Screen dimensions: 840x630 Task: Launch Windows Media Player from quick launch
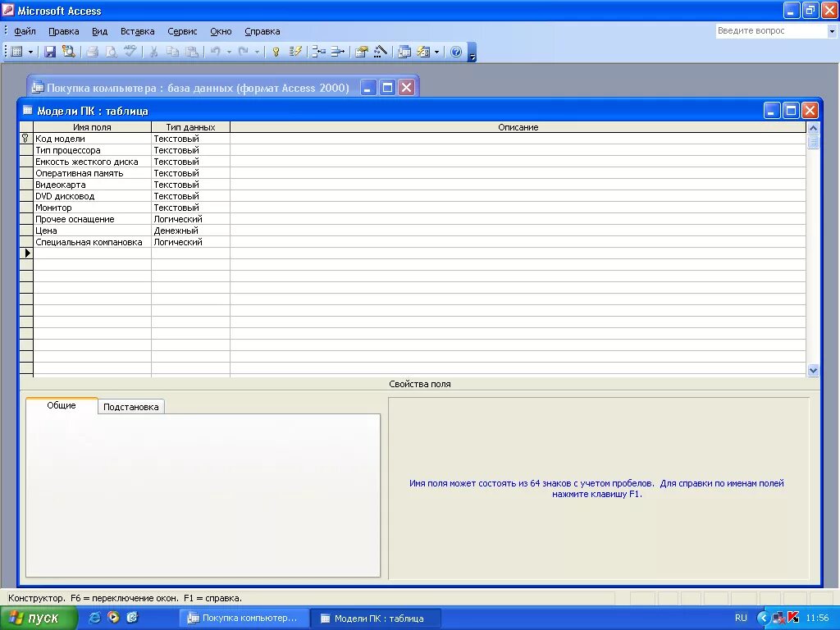[x=113, y=618]
